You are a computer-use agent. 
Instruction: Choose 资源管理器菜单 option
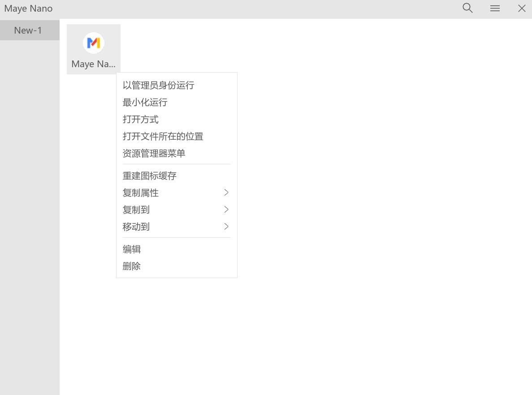pyautogui.click(x=154, y=153)
